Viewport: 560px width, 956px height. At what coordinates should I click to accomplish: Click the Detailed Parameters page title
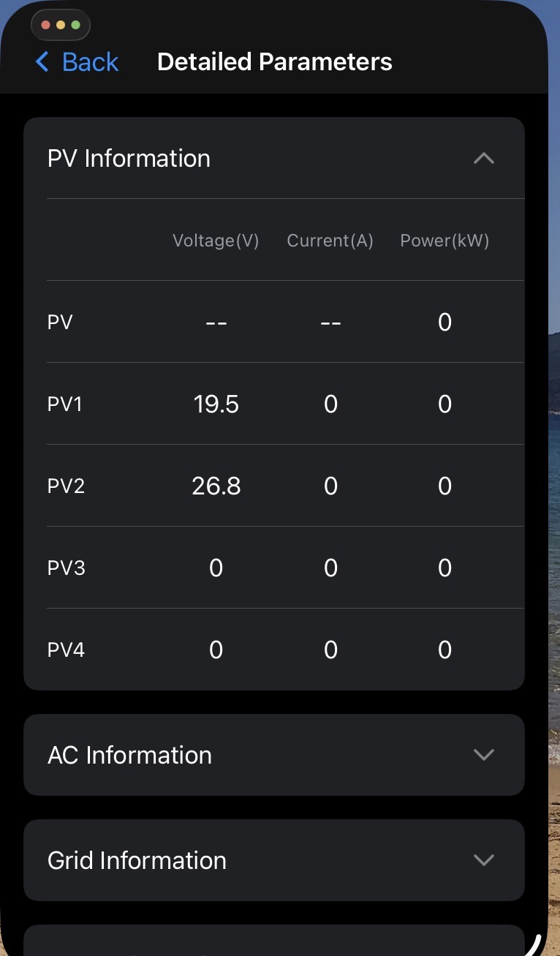[274, 62]
